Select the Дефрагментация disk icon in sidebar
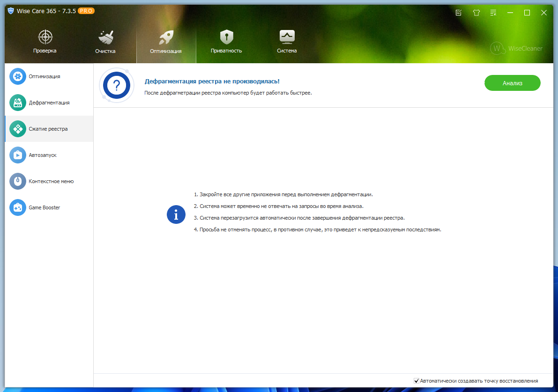 point(18,103)
